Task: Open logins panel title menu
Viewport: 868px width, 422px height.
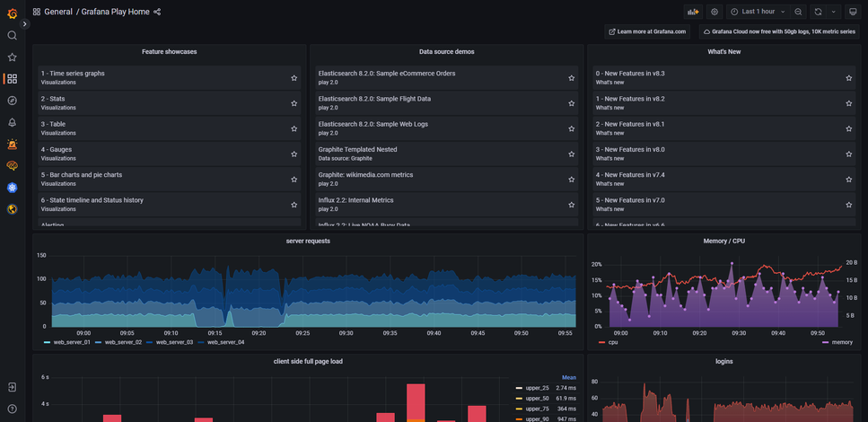Action: coord(724,361)
